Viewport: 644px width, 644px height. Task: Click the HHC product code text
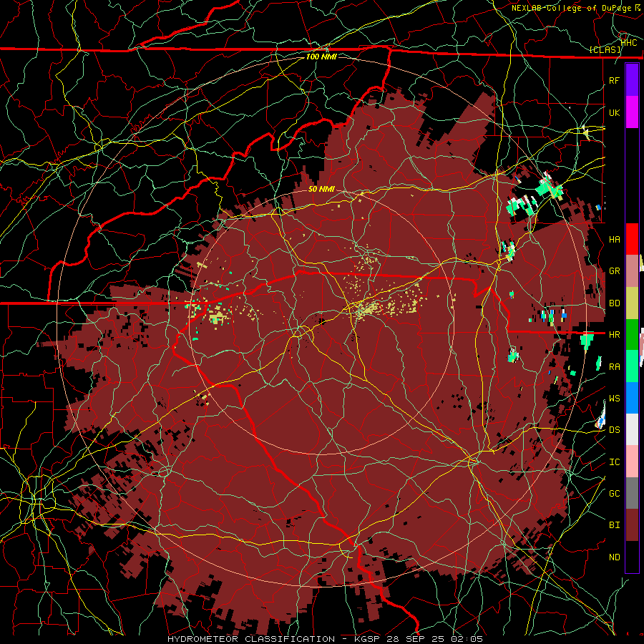[629, 42]
